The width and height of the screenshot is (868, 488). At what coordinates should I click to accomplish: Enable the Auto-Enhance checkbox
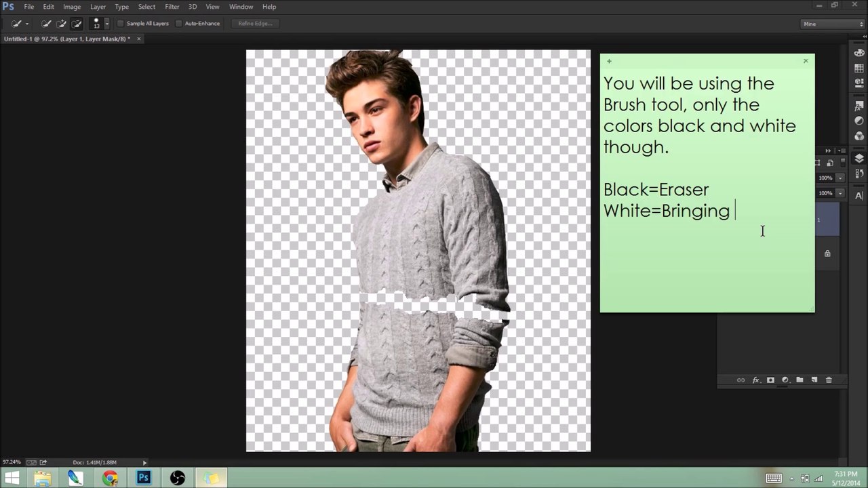click(179, 24)
